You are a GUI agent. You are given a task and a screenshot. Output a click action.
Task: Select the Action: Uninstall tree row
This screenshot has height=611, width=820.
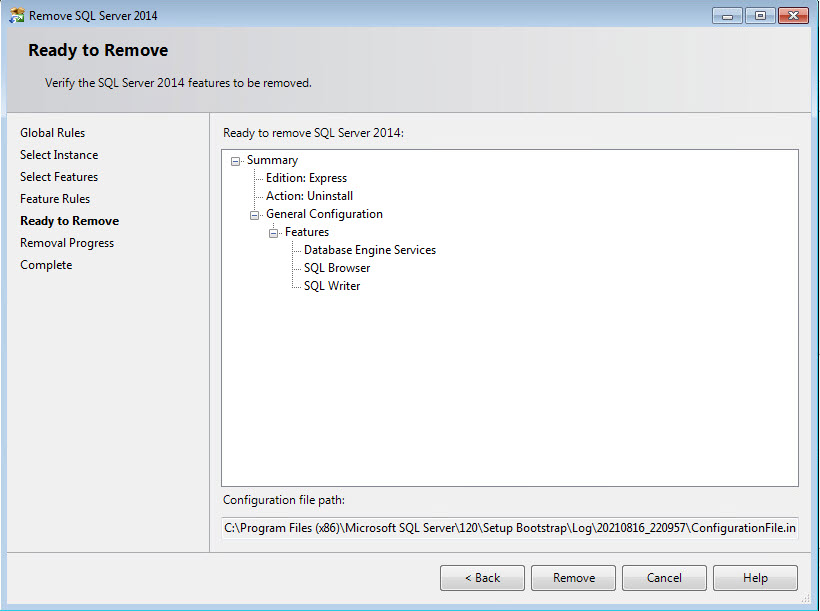pos(309,196)
